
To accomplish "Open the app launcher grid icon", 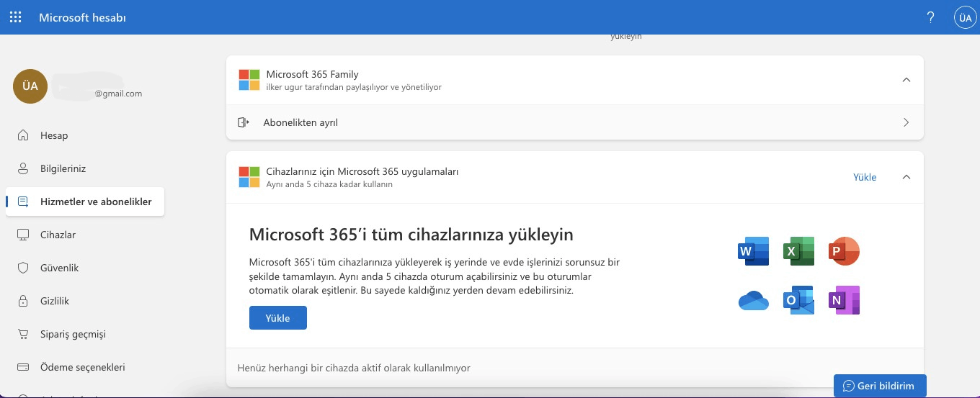I will (16, 17).
